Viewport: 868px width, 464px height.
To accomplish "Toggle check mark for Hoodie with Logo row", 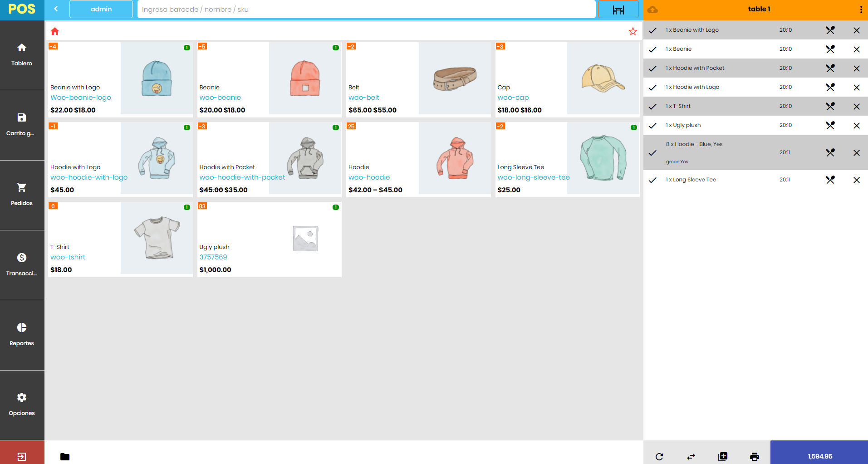I will (x=652, y=88).
